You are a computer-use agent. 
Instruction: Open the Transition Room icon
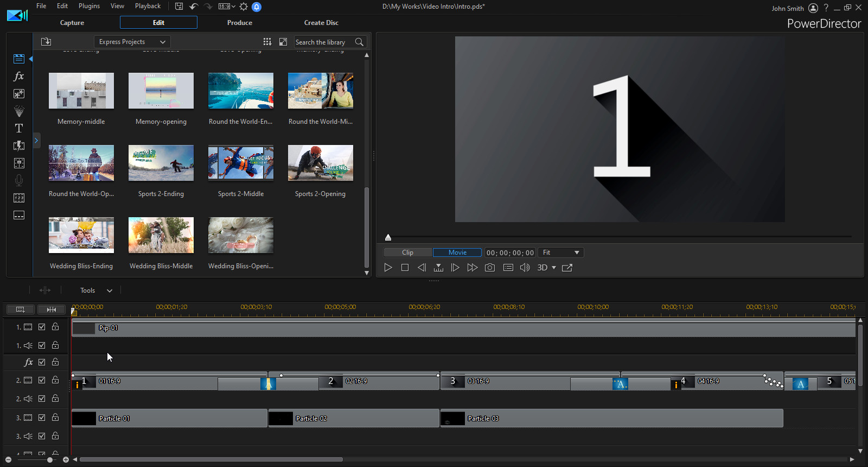(19, 146)
